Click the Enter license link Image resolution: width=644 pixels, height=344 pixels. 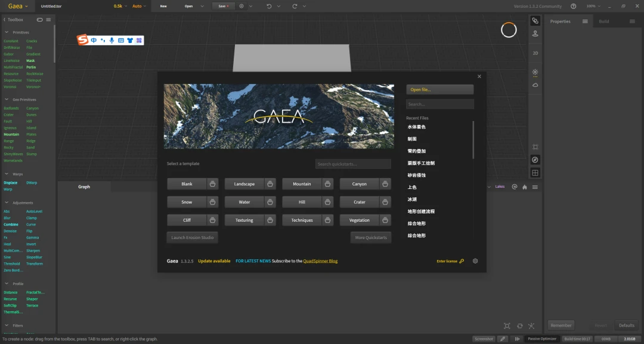[450, 261]
